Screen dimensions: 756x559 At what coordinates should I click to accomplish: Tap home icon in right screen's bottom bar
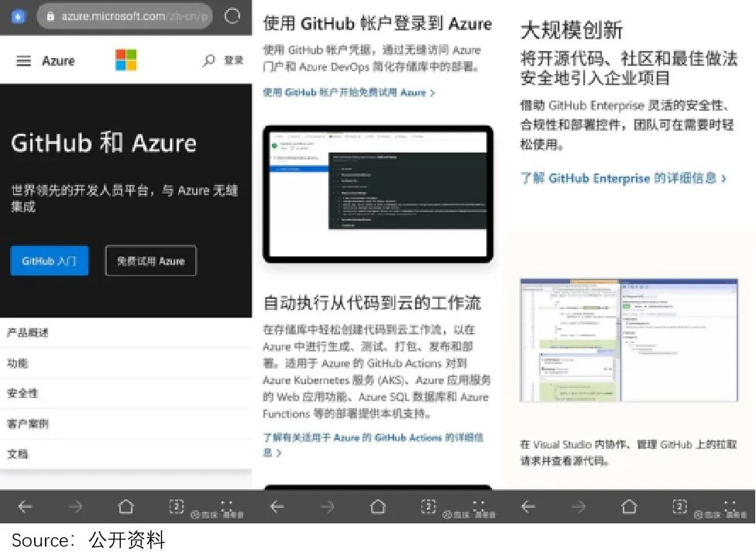630,506
